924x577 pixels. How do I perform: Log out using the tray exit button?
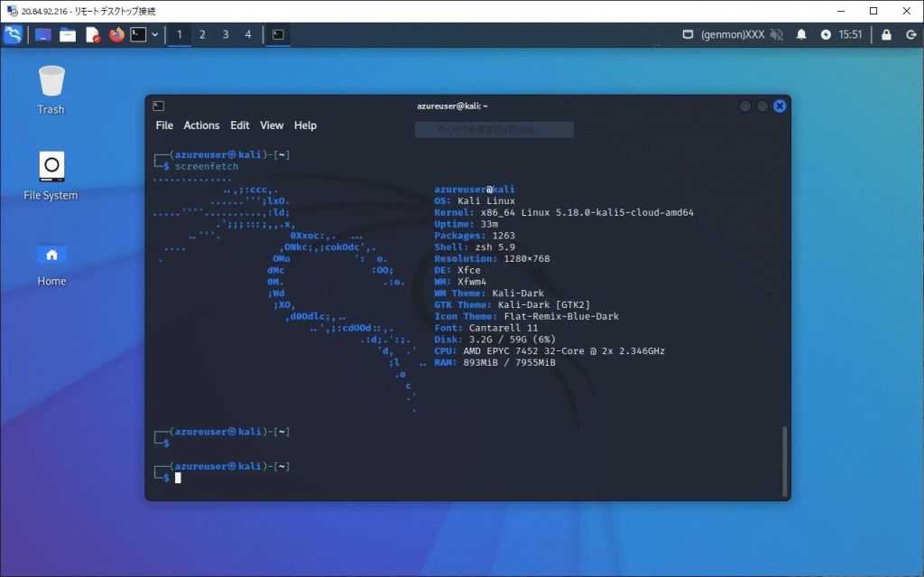(911, 34)
